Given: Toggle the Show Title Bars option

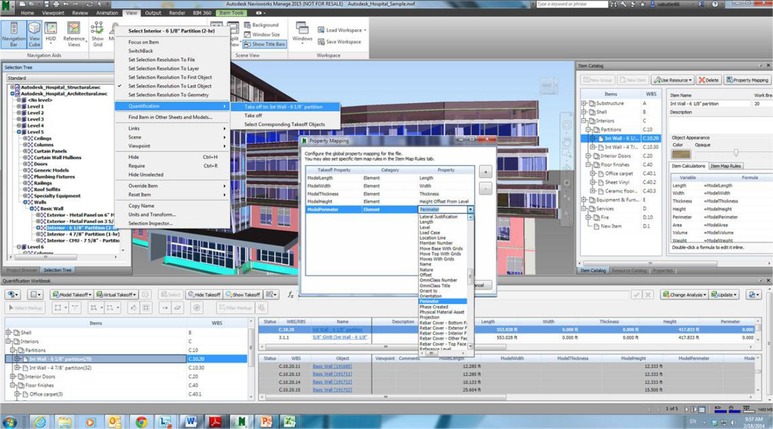Looking at the screenshot, I should tap(264, 45).
